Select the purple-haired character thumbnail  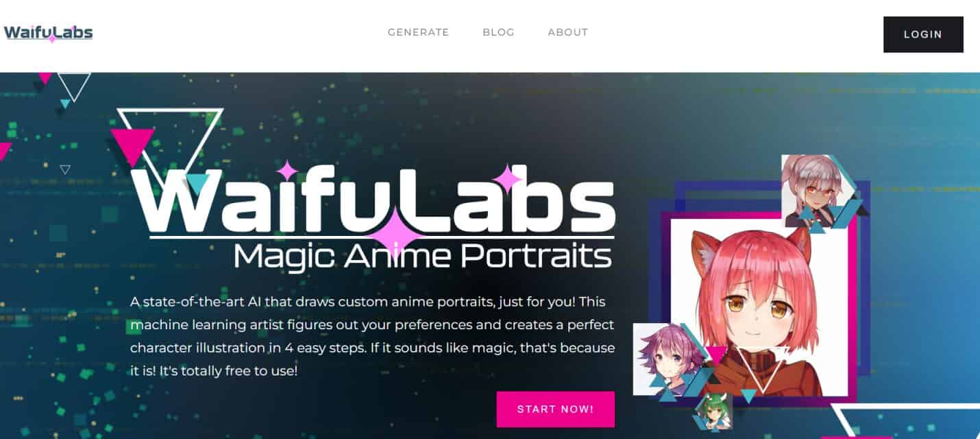(x=661, y=359)
